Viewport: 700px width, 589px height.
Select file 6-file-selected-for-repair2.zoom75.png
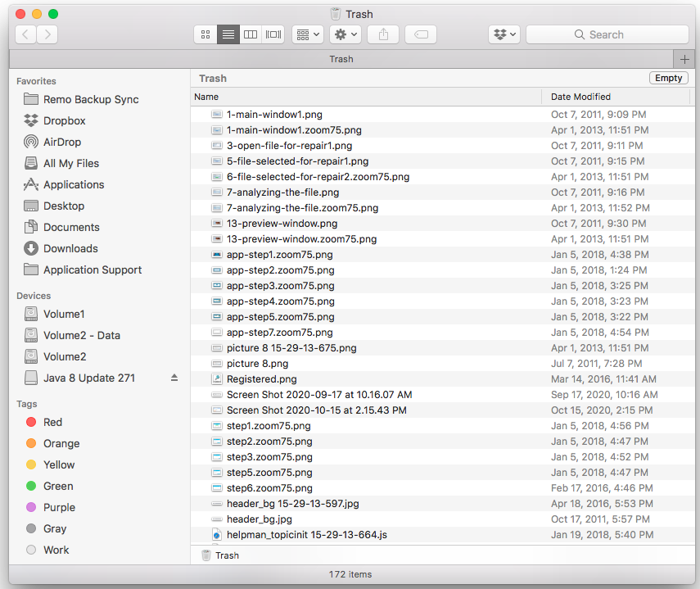click(x=442, y=177)
